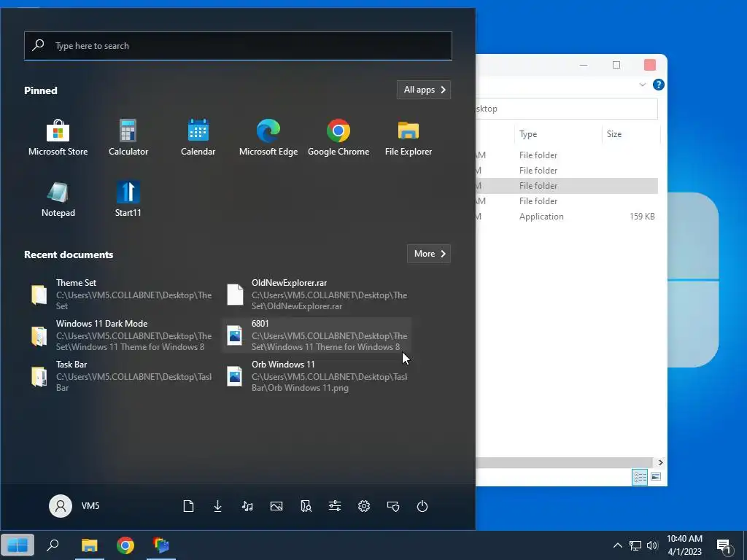
Task: Maximize the Explorer window
Action: coord(616,65)
